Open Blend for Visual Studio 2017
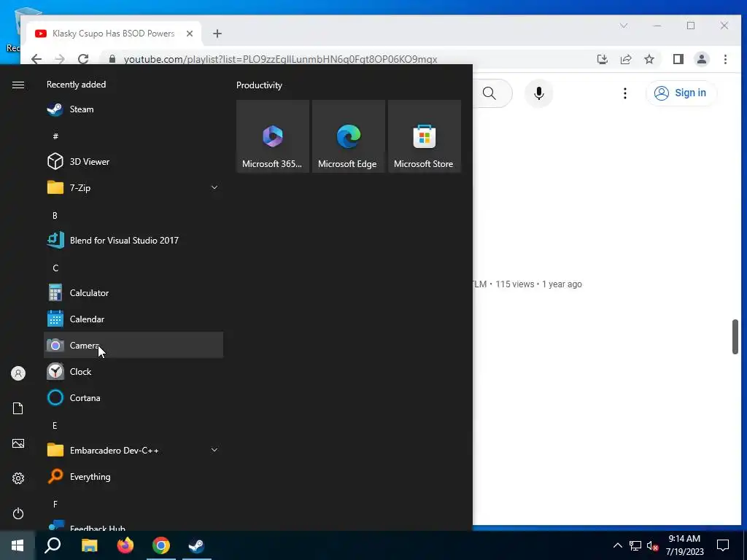 click(x=133, y=240)
